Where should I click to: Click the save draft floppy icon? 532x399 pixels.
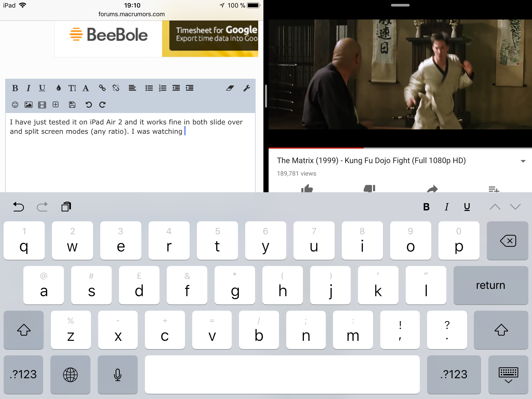pos(72,105)
